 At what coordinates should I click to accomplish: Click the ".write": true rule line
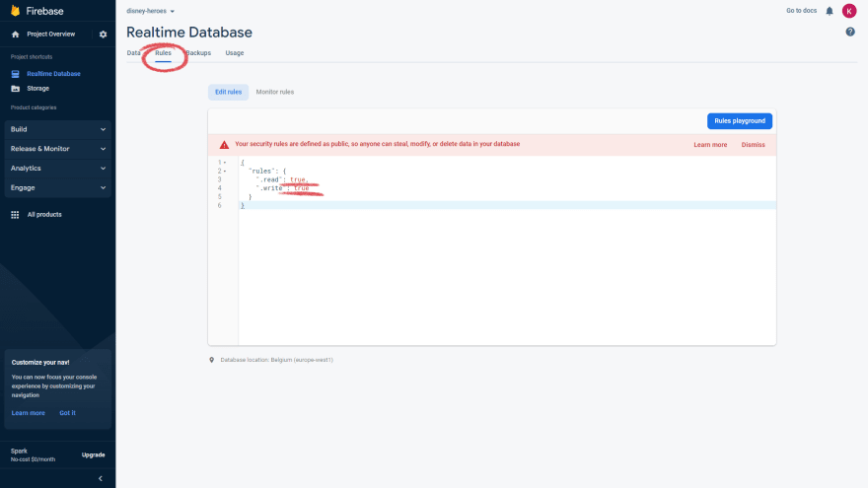coord(282,188)
